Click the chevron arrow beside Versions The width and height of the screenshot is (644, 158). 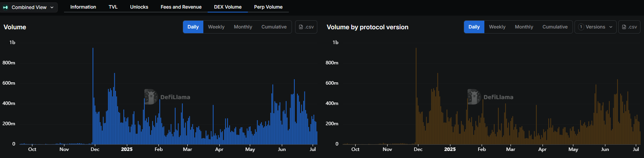(x=611, y=27)
